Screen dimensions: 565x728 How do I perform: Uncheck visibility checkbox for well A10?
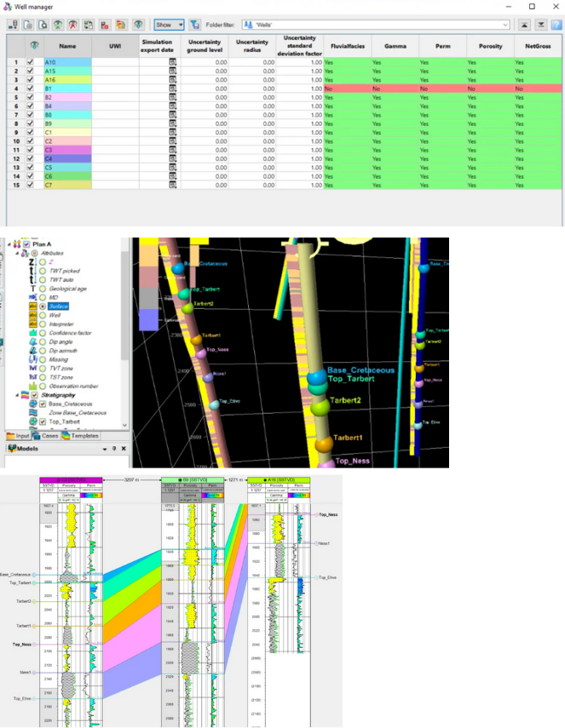point(30,62)
